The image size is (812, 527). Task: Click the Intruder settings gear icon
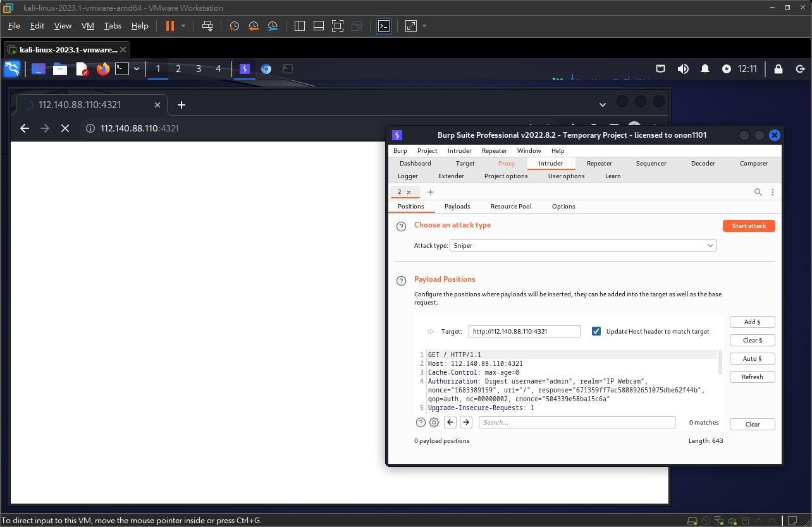pos(434,423)
